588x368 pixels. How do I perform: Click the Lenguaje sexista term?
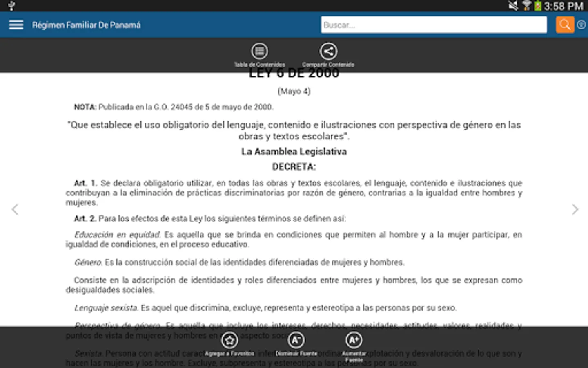click(x=106, y=308)
